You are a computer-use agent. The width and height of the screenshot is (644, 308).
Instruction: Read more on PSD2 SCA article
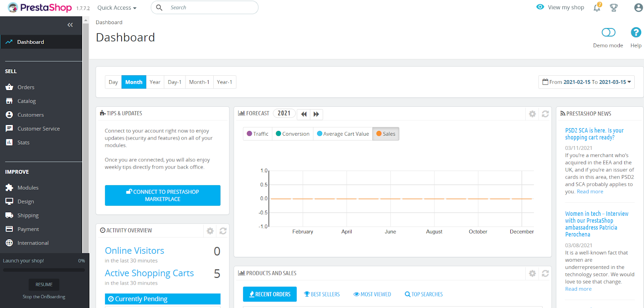(x=590, y=192)
